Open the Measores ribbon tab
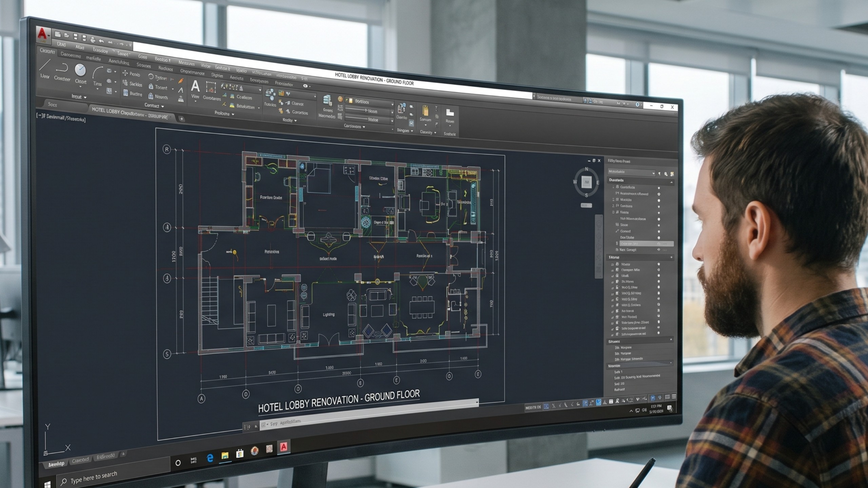 186,63
